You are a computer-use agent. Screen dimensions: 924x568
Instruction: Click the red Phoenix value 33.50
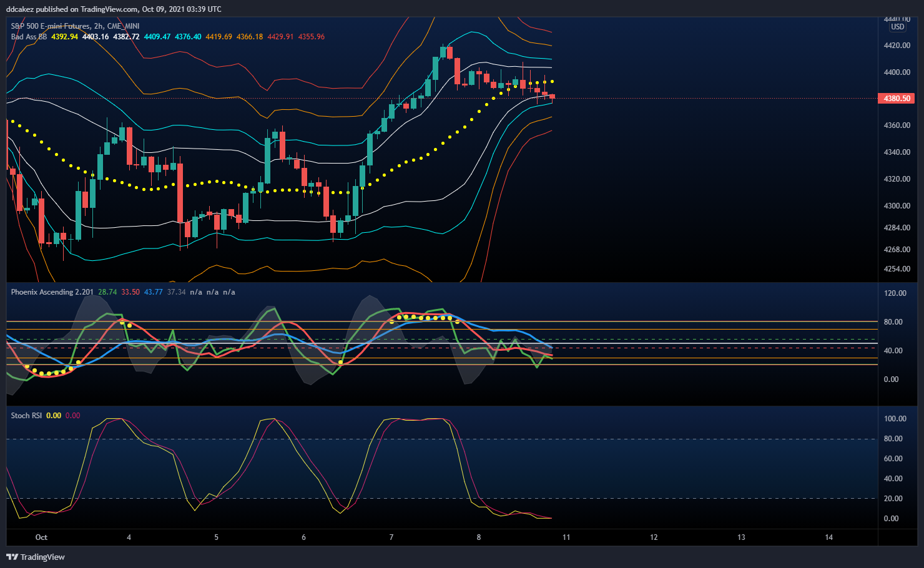pos(130,292)
